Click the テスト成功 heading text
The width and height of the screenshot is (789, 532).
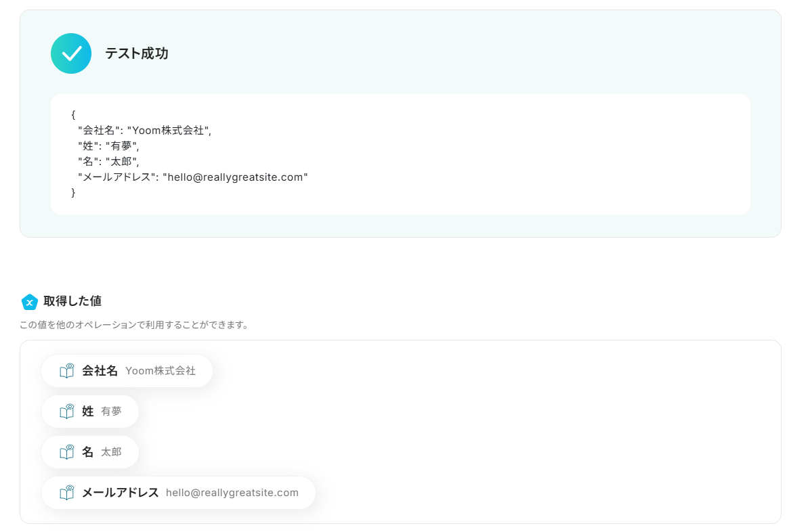coord(136,53)
